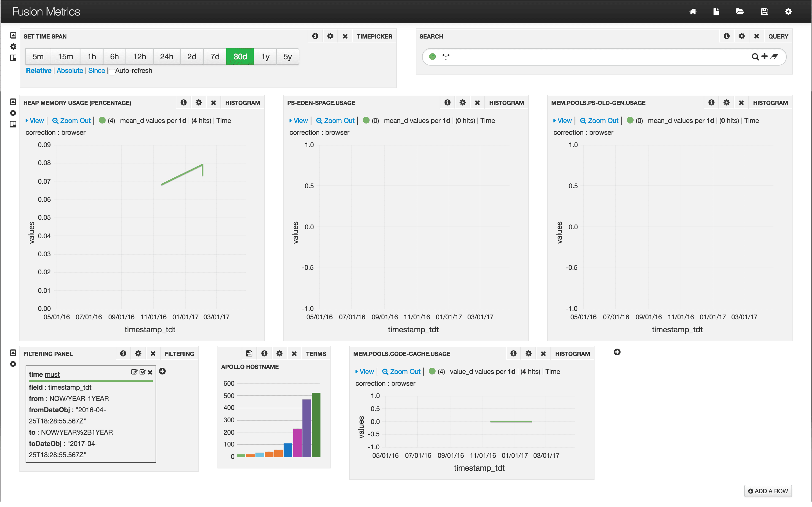Go to dashboard home icon
The image size is (812, 507).
click(693, 12)
